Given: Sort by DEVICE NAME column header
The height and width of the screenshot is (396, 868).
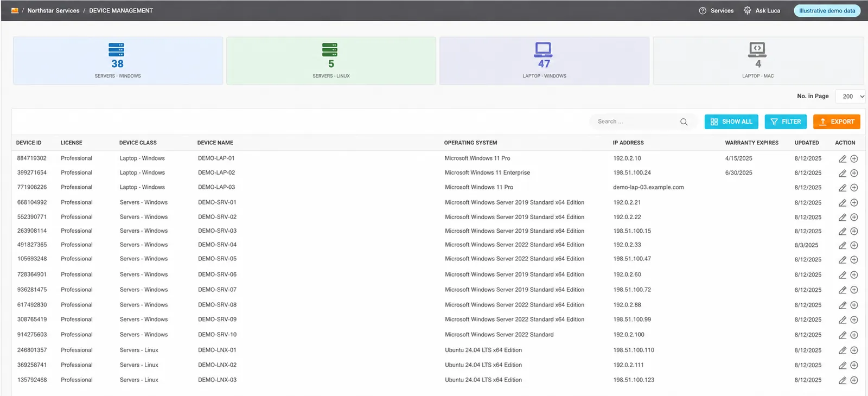Looking at the screenshot, I should [215, 143].
